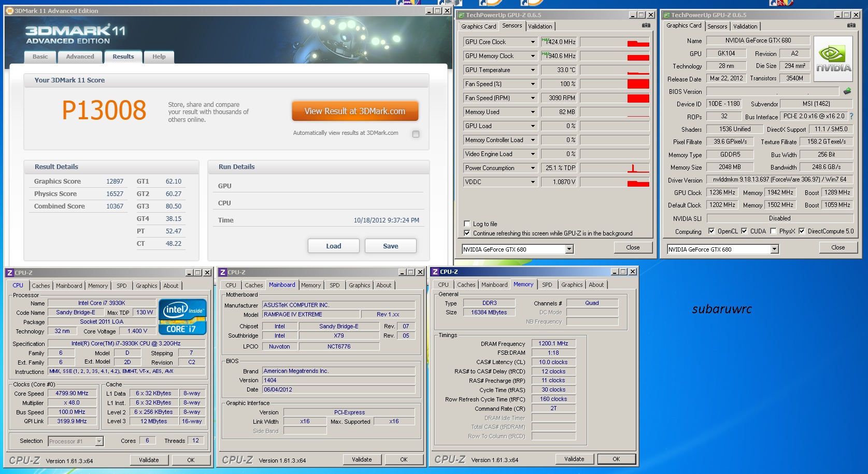The height and width of the screenshot is (474, 868).
Task: Open GPU selector dropdown in Graphics Card window
Action: (774, 249)
